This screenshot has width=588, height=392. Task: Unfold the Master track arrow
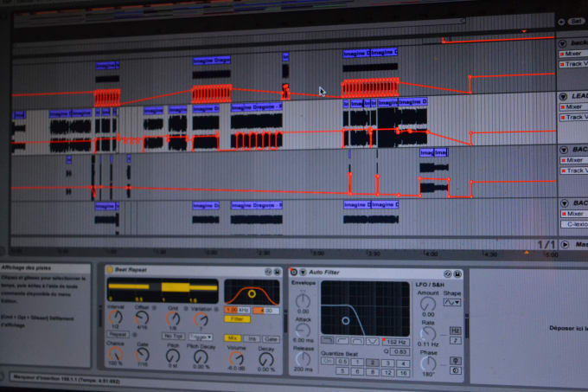[565, 245]
